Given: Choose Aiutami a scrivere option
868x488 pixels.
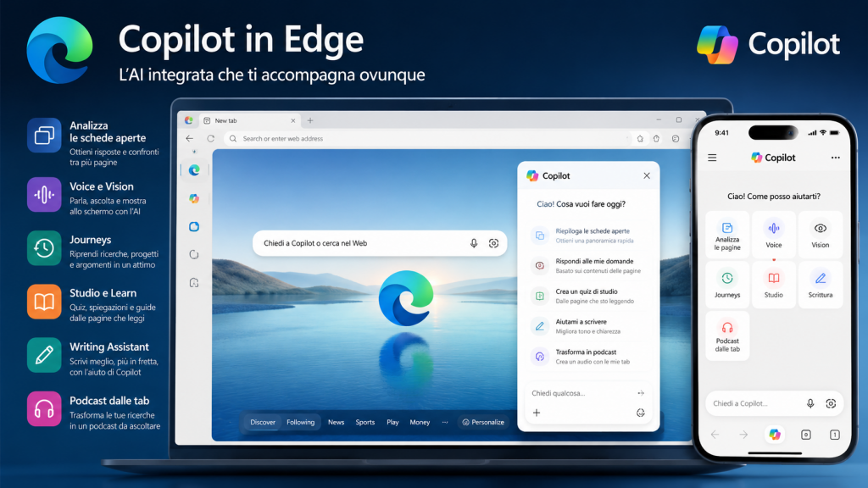Looking at the screenshot, I should pos(588,326).
